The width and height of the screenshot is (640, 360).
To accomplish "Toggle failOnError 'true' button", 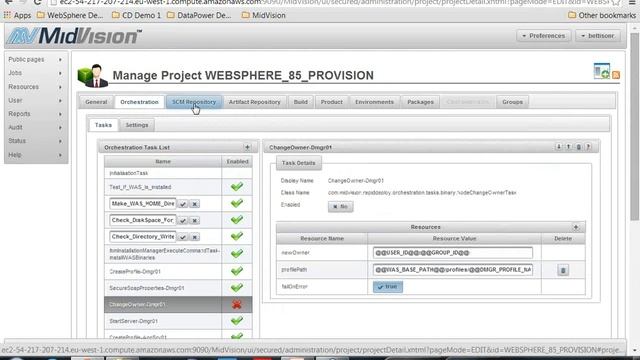I will tap(388, 287).
